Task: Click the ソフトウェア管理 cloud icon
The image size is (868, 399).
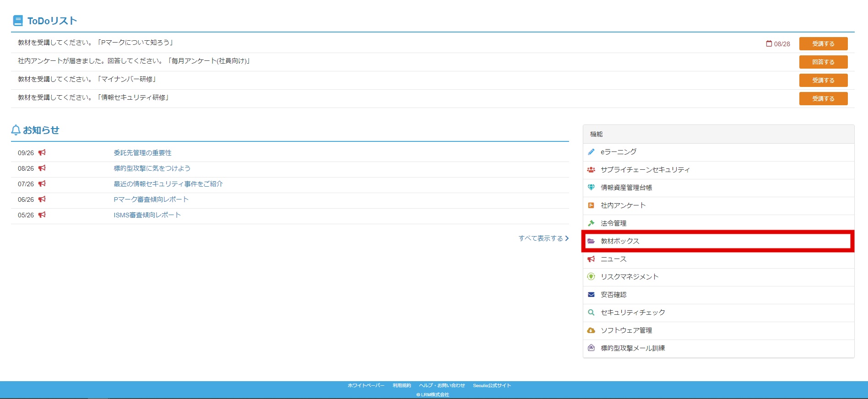Action: [591, 330]
